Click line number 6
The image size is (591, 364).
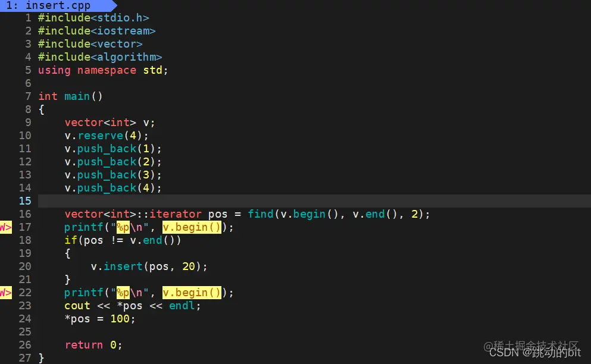coord(28,83)
